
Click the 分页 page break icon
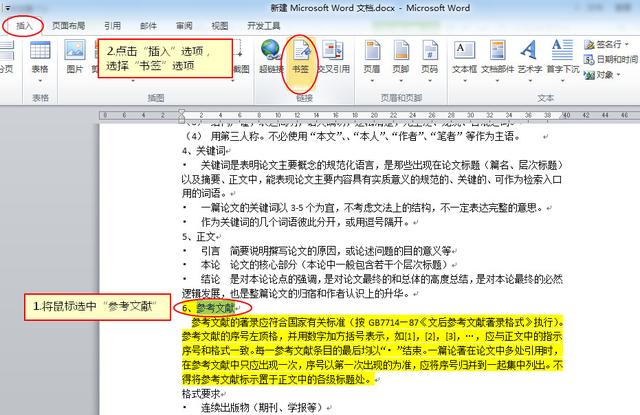tap(6, 56)
